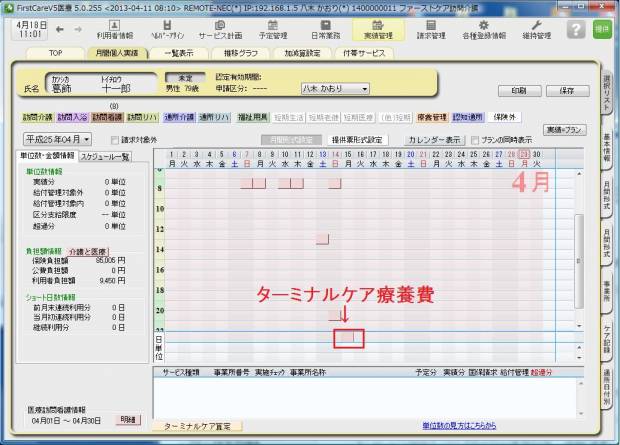Select the スケジュール一覧 tab in left panel
The width and height of the screenshot is (620, 445).
105,157
